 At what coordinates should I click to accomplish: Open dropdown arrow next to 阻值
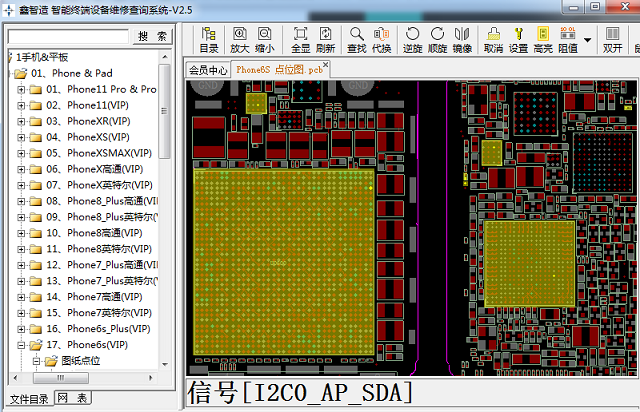587,40
